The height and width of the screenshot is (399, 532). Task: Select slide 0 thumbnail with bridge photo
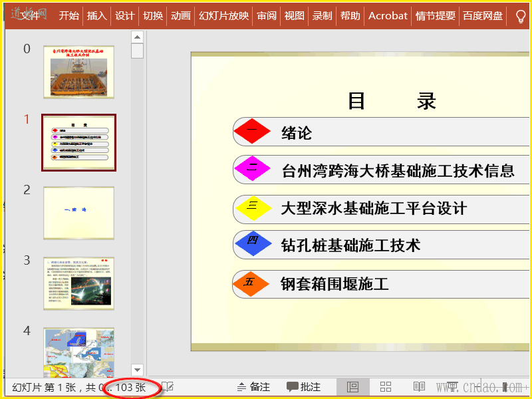point(78,72)
